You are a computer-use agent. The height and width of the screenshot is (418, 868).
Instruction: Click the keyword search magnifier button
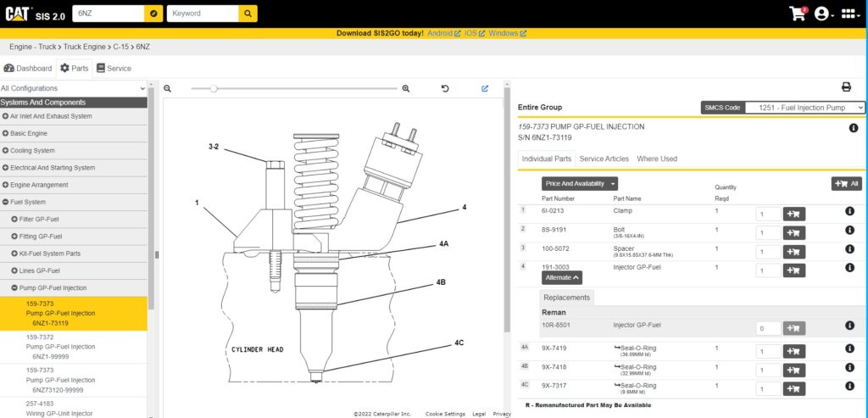tap(248, 14)
